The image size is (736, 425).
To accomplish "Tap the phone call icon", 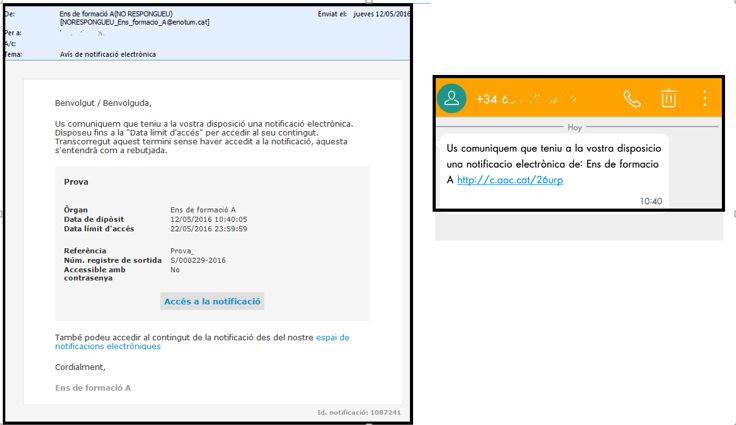I will point(632,98).
